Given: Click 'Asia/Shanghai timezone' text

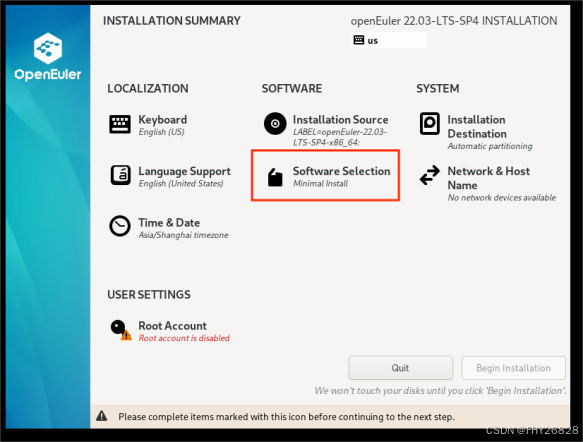Looking at the screenshot, I should (x=183, y=235).
